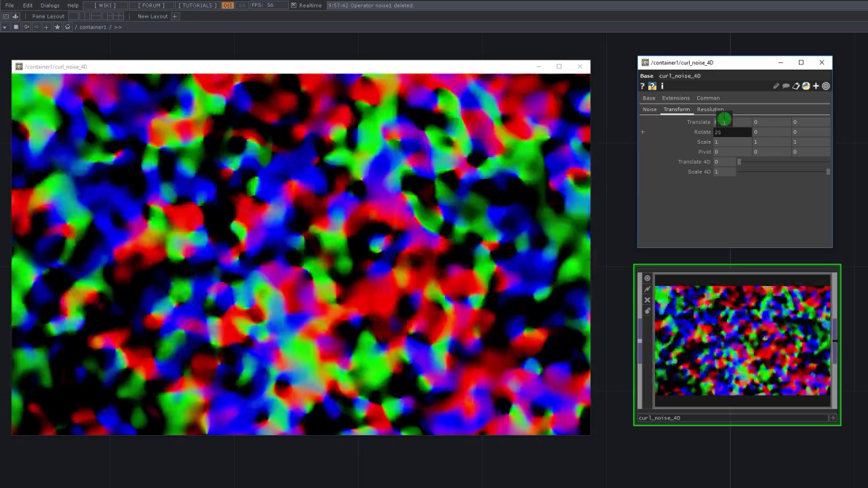868x488 pixels.
Task: Open pane type dropdown arrow in path bar
Action: (x=5, y=27)
